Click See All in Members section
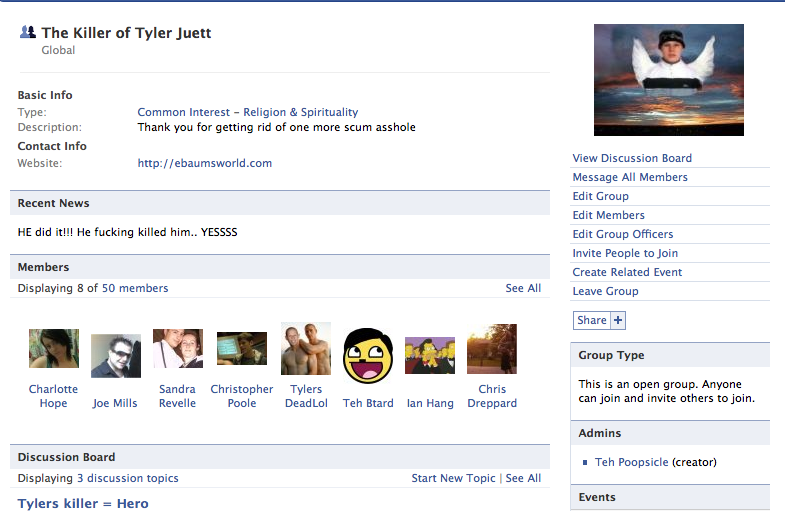This screenshot has height=511, width=785. (x=523, y=288)
